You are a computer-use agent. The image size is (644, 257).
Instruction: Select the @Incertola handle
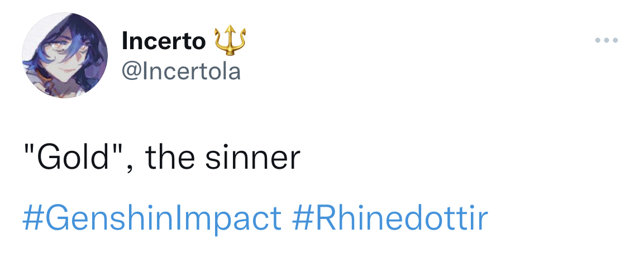click(x=181, y=72)
